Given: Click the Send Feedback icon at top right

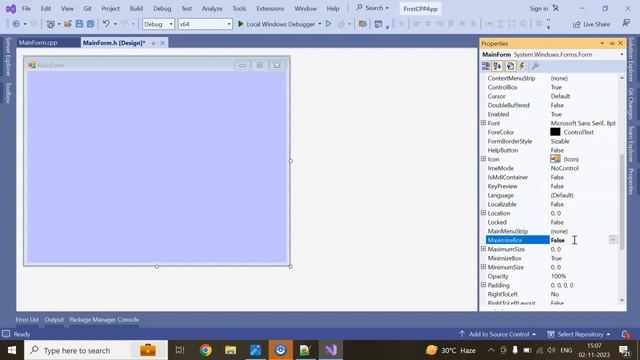Looking at the screenshot, I should point(627,24).
